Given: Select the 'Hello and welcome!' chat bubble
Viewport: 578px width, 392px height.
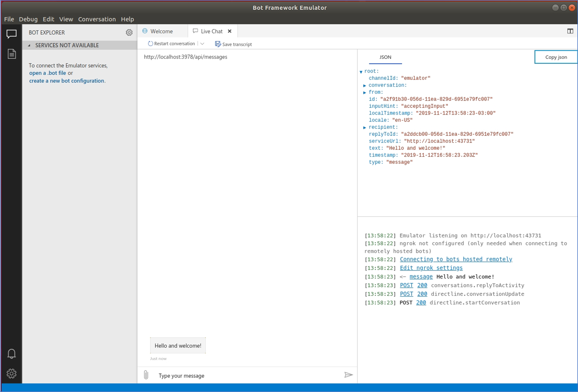Looking at the screenshot, I should click(x=178, y=346).
